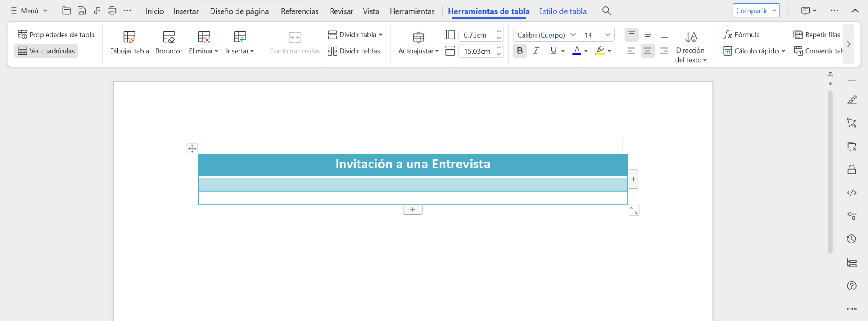Align cell text to vertical center
This screenshot has height=321, width=868.
click(x=648, y=35)
